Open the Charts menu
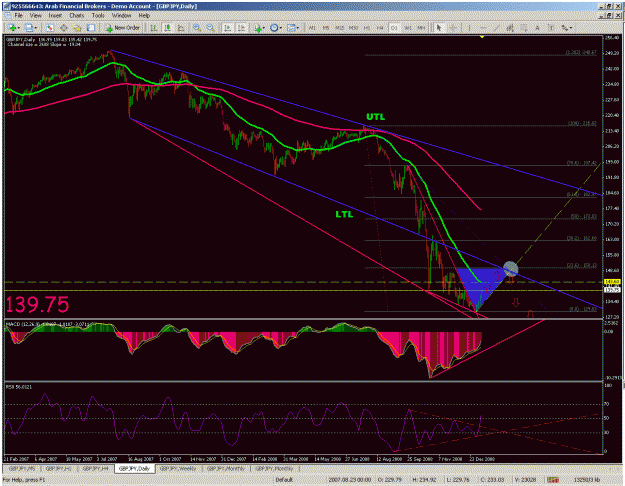 [77, 16]
